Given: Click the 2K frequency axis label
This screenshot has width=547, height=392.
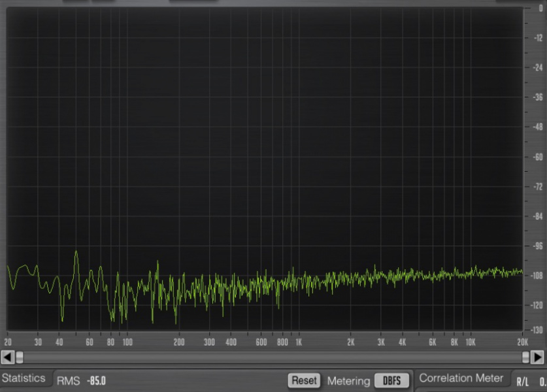Looking at the screenshot, I should [x=351, y=342].
